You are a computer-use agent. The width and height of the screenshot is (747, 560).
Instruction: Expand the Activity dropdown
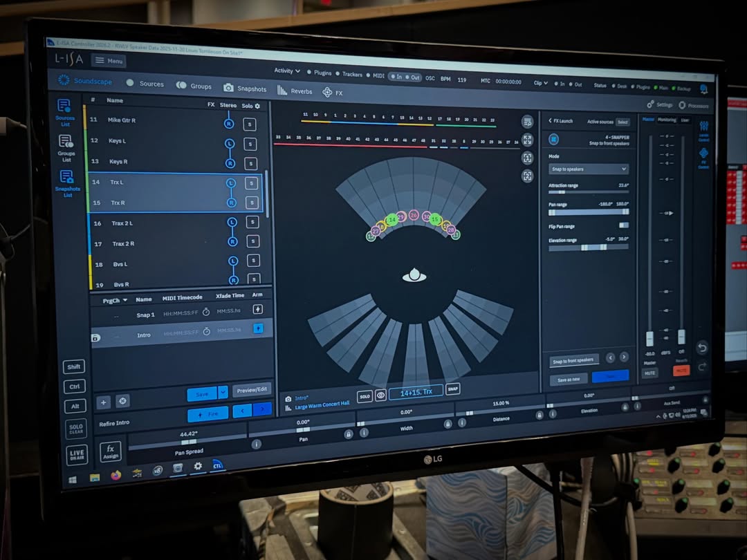287,71
